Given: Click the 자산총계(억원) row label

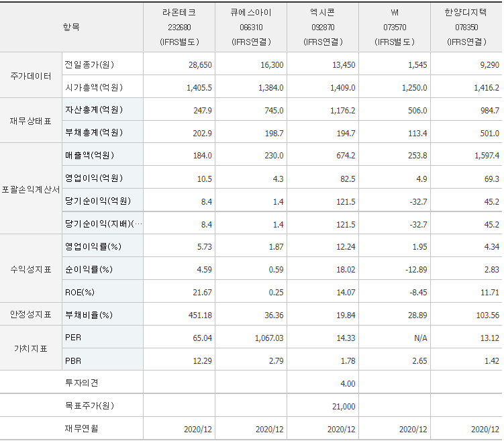Looking at the screenshot, I should point(94,110).
